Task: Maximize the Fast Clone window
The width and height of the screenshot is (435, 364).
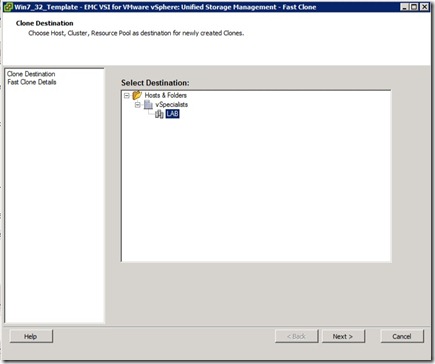Action: coord(414,7)
